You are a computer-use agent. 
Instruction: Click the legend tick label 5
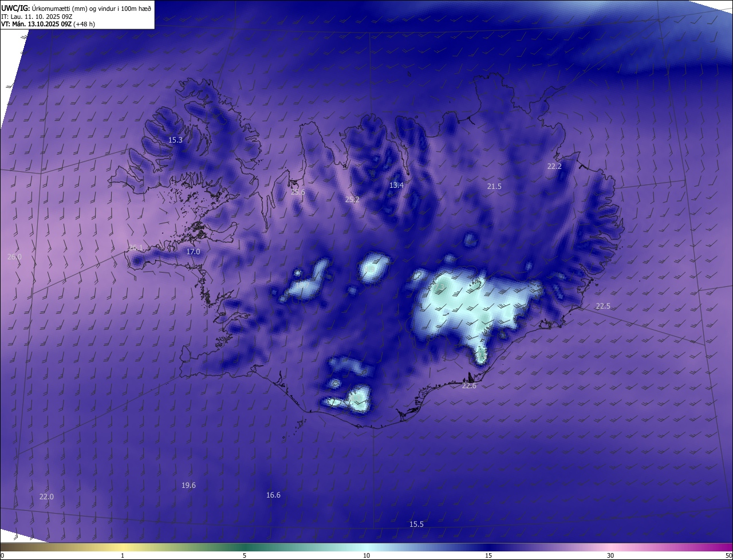pyautogui.click(x=245, y=555)
